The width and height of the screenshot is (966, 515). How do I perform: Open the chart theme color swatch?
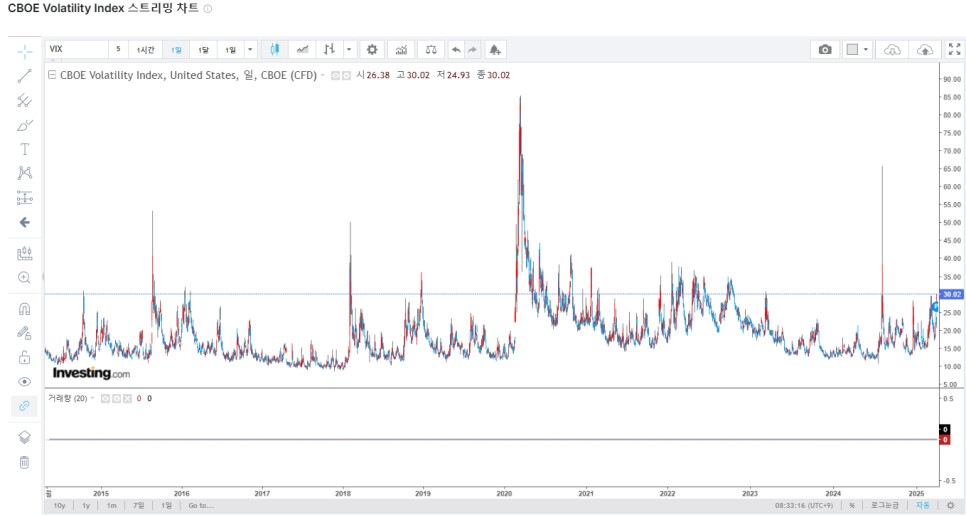click(852, 49)
